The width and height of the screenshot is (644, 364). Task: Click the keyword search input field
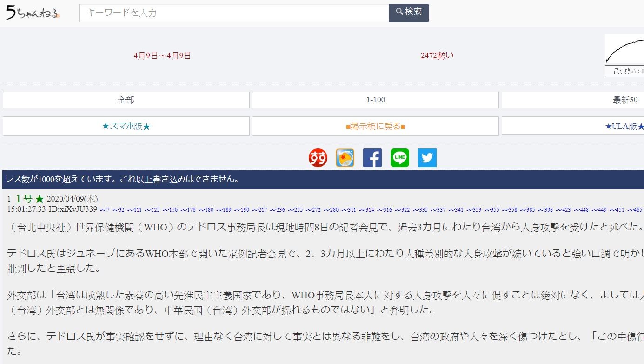[234, 13]
